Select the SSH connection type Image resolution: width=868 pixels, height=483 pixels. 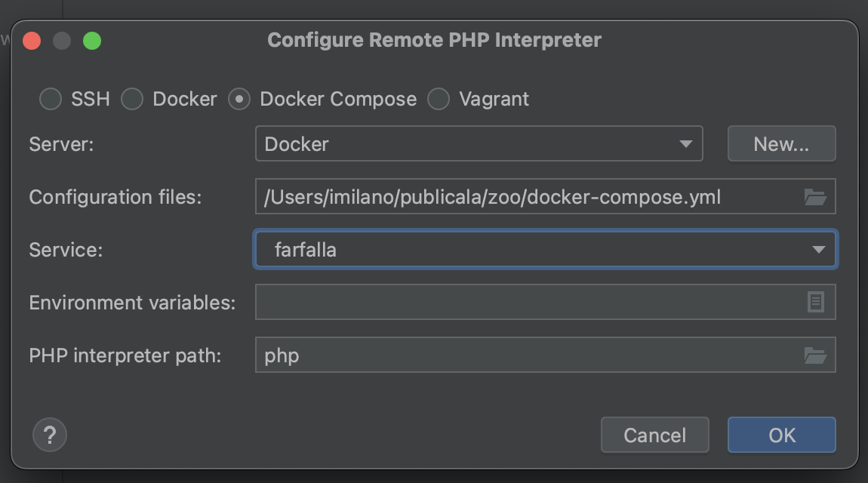pos(50,99)
